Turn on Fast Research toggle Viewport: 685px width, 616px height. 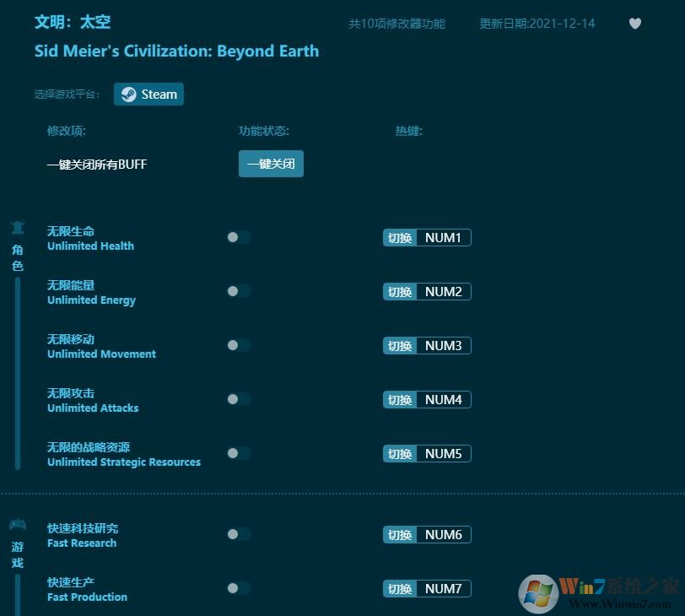(237, 534)
